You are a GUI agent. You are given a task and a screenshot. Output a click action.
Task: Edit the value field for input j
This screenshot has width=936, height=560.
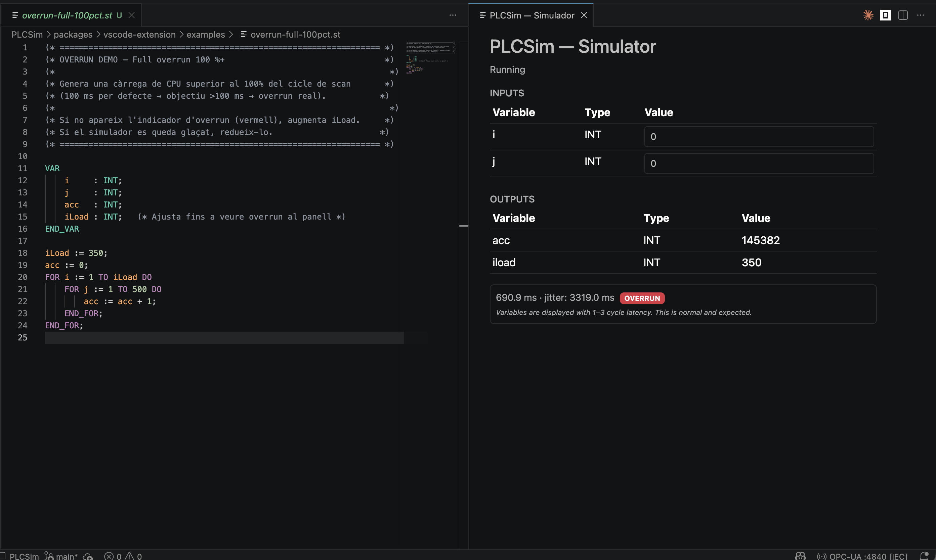tap(759, 164)
